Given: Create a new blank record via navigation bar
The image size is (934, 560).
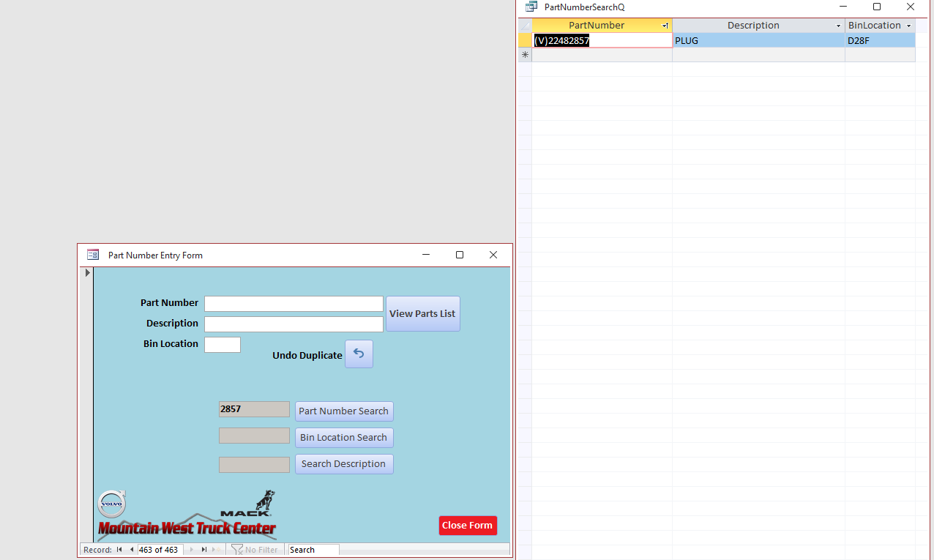Looking at the screenshot, I should pyautogui.click(x=216, y=549).
